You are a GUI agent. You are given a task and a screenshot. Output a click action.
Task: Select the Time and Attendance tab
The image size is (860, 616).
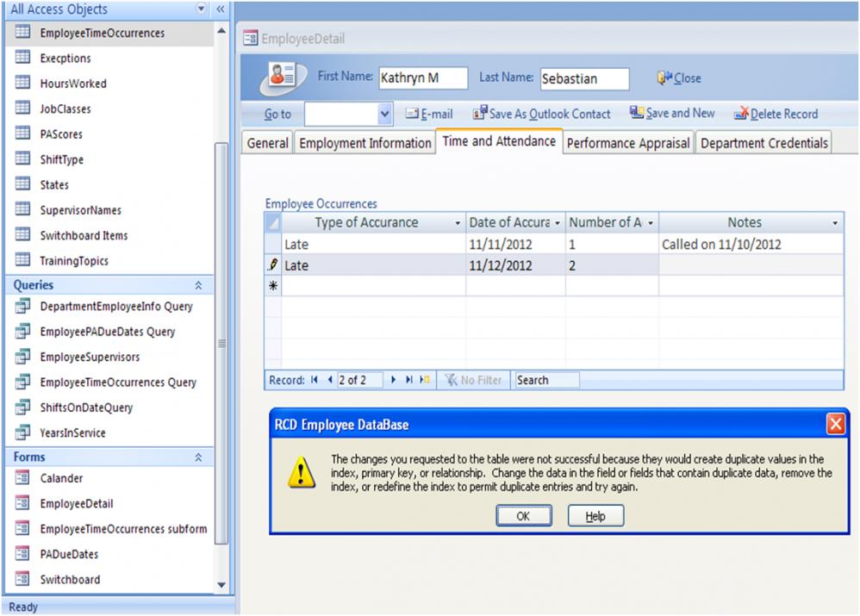pyautogui.click(x=499, y=141)
